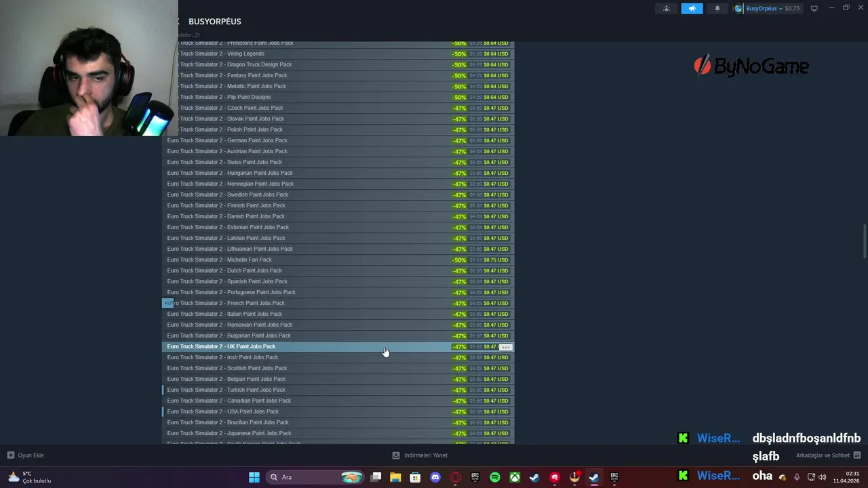Click the download icon next to İndirmeleri Yönet
This screenshot has height=488, width=868.
tap(396, 455)
